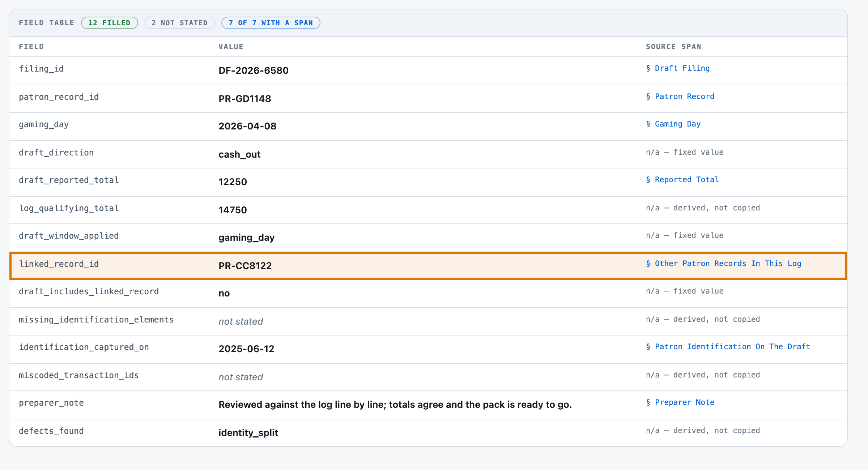Open the Patron Record source span link
The image size is (868, 470).
point(680,97)
